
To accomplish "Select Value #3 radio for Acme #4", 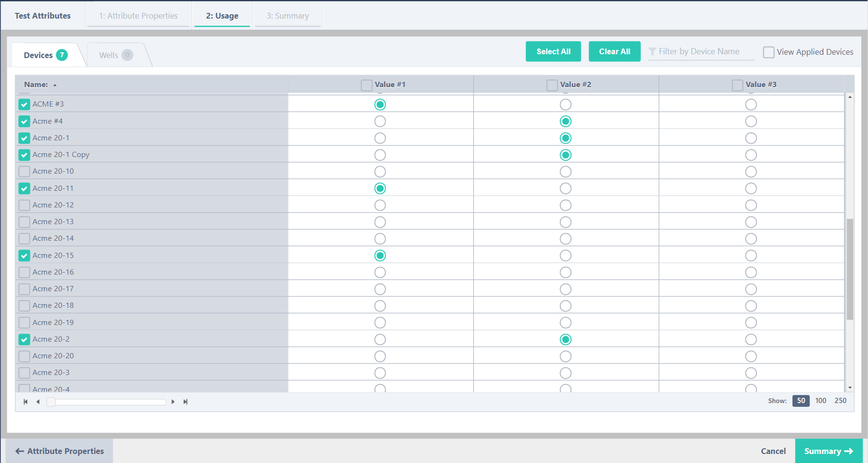I will tap(751, 121).
